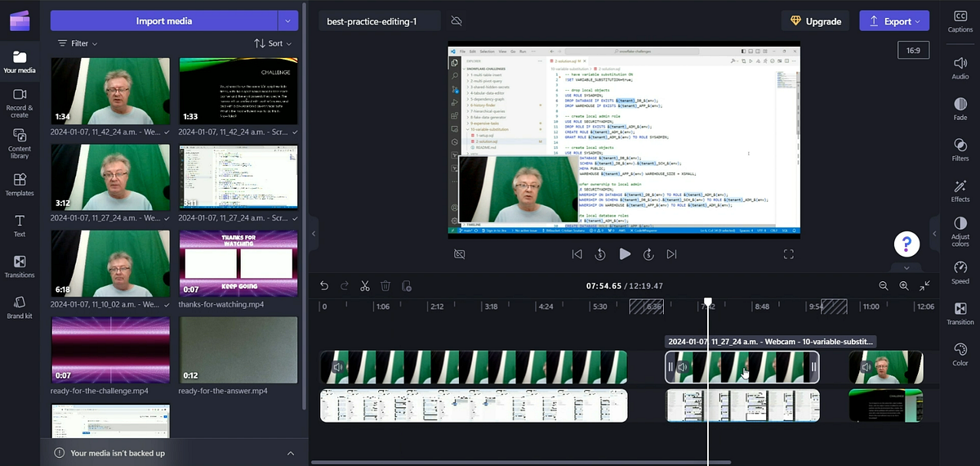Toggle fullscreen preview icon
The height and width of the screenshot is (466, 980).
point(789,254)
